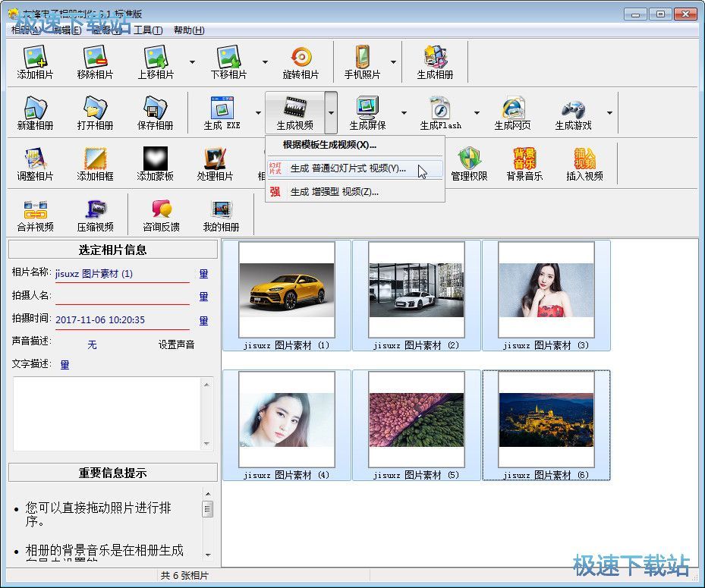Click the 管理权限 manage permissions icon
705x588 pixels.
pyautogui.click(x=469, y=164)
